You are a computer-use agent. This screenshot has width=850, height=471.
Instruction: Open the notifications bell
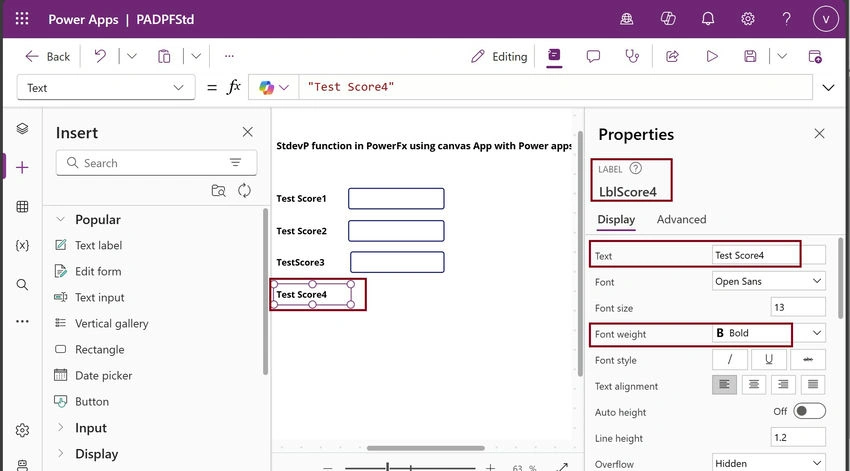[x=708, y=19]
